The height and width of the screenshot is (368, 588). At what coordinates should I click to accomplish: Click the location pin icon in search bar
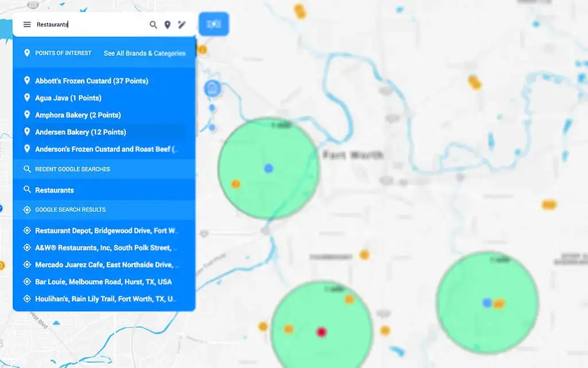[x=168, y=25]
